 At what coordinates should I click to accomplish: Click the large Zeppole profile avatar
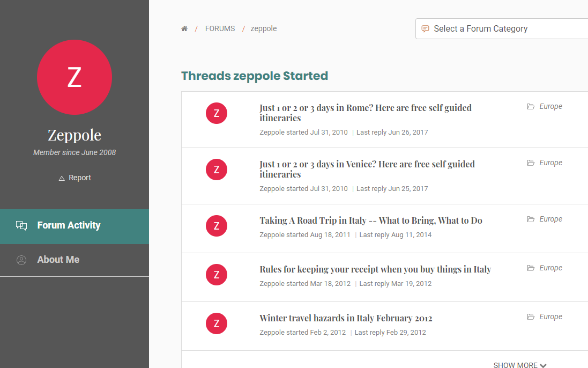[75, 77]
